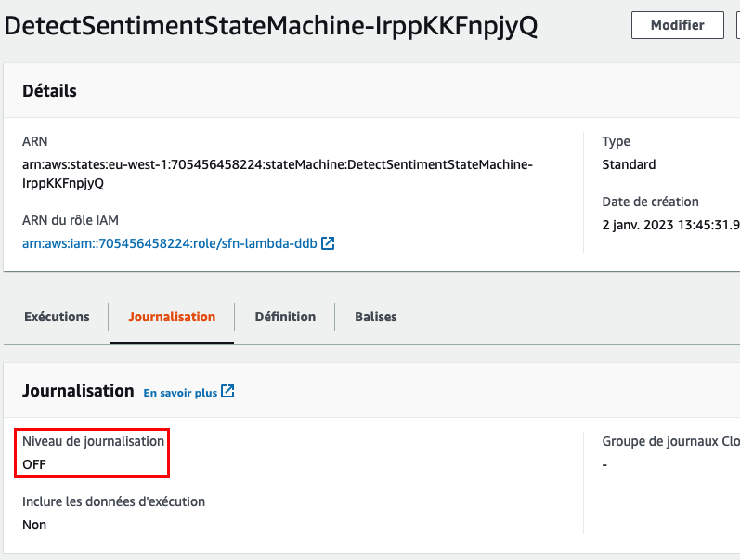Click the Détails panel heading

49,91
